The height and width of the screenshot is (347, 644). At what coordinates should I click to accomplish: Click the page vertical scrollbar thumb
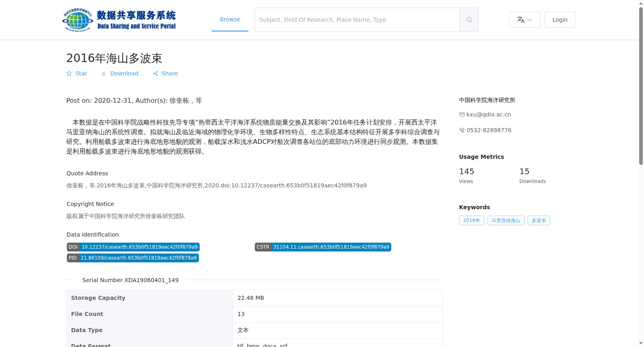pos(641,86)
